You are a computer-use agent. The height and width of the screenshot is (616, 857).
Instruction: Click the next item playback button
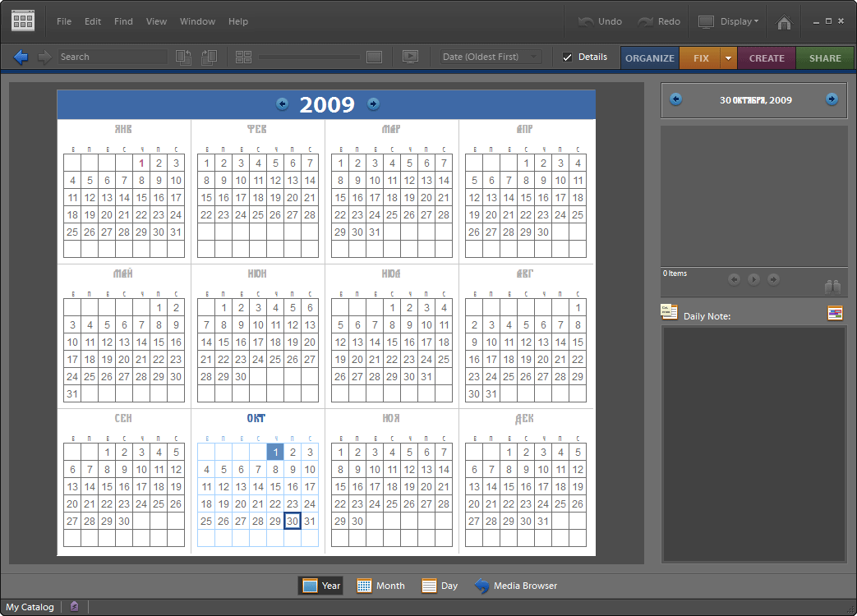click(773, 279)
